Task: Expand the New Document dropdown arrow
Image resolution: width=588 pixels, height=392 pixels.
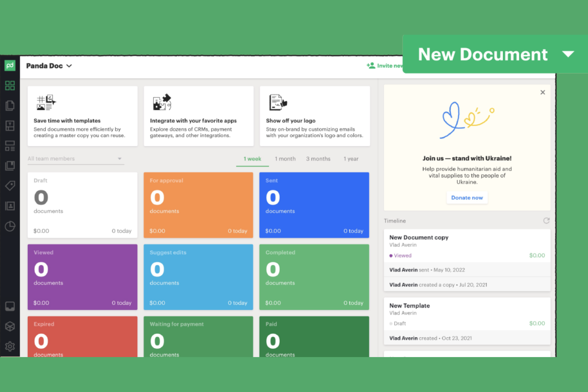Action: [x=568, y=54]
